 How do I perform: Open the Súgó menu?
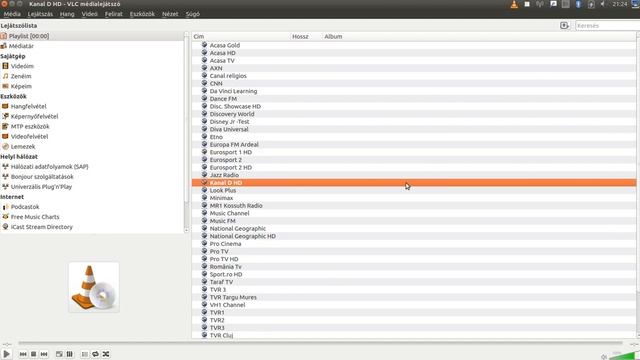click(193, 14)
